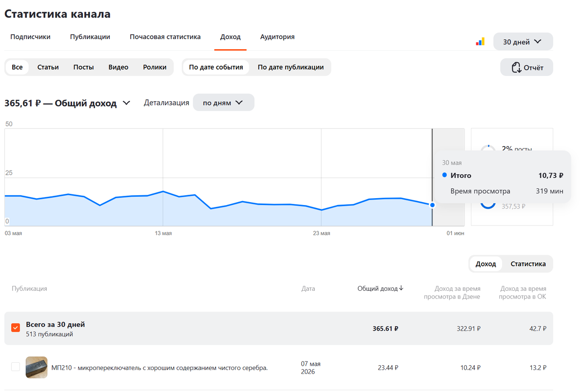Expand the Общий доход metric chevron

[126, 103]
